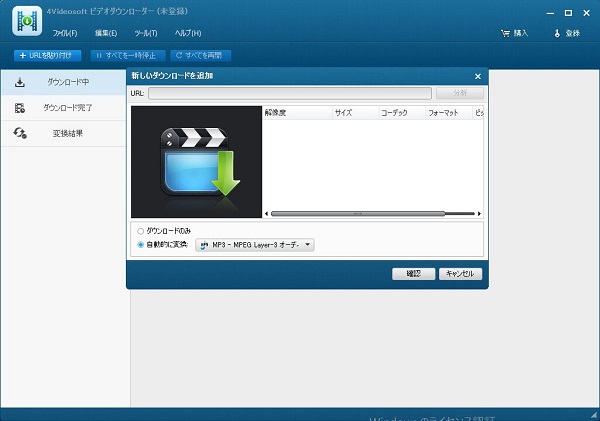The image size is (600, 421).
Task: Click the convert arrows icon beside 変換結果
Action: tap(20, 133)
